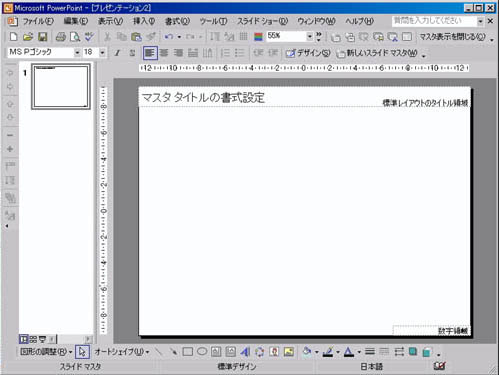
Task: Expand the MS Pゴシック font dropdown
Action: pyautogui.click(x=77, y=53)
